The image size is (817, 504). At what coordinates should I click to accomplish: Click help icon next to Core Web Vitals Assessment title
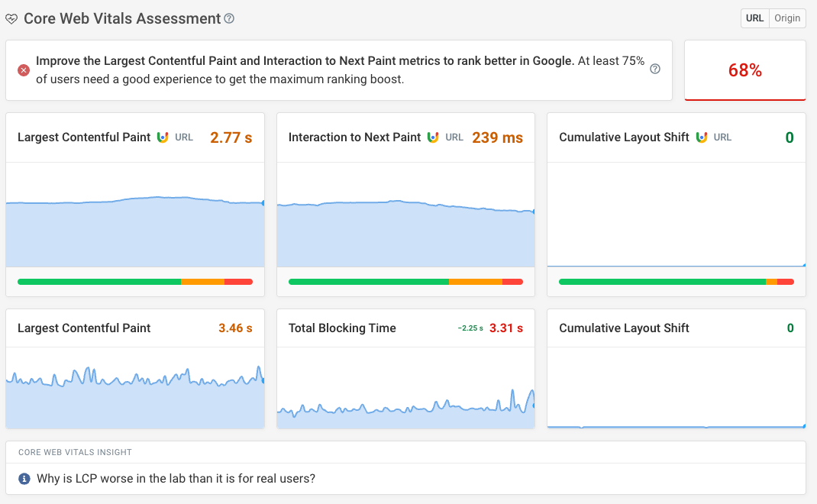point(229,19)
